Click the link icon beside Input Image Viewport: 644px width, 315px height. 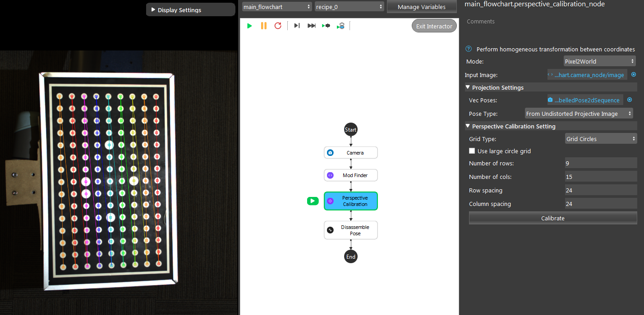[634, 75]
